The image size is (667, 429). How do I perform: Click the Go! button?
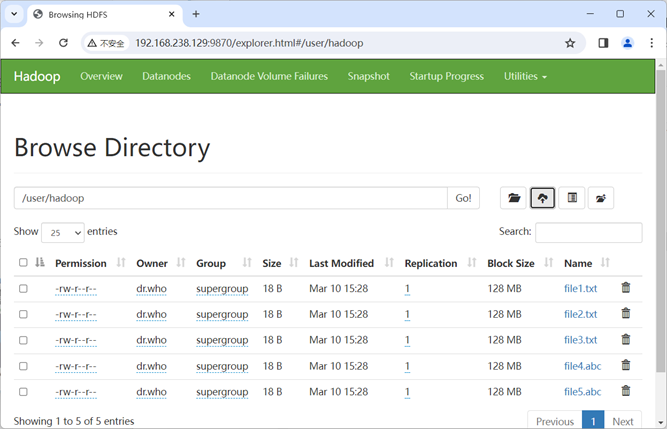click(x=463, y=198)
